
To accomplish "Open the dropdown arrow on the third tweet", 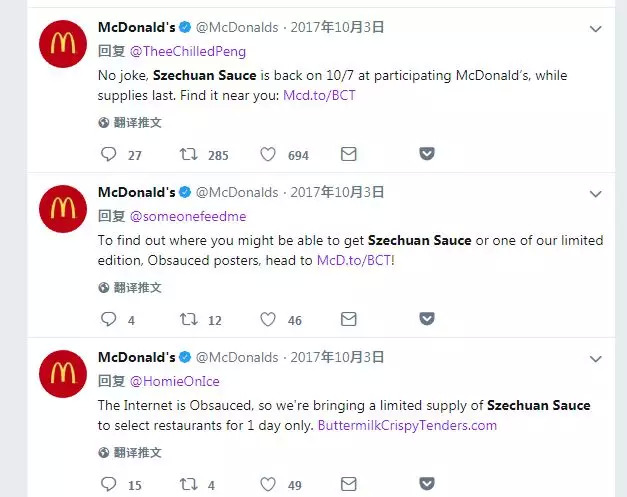I will click(597, 357).
